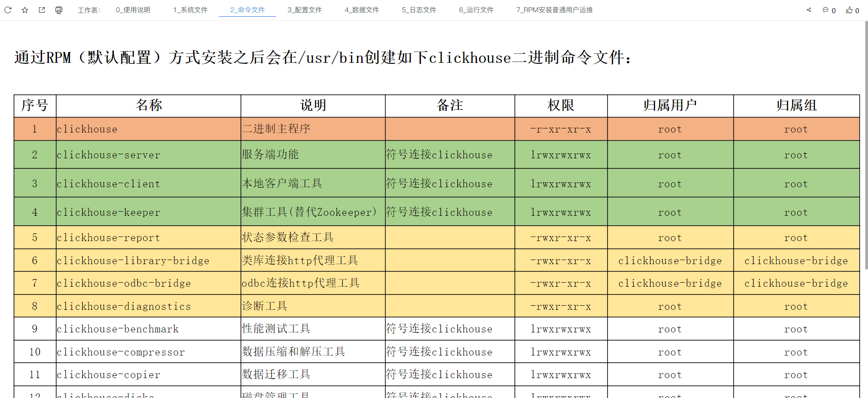Image resolution: width=868 pixels, height=398 pixels.
Task: Open document in new window icon
Action: tap(42, 10)
